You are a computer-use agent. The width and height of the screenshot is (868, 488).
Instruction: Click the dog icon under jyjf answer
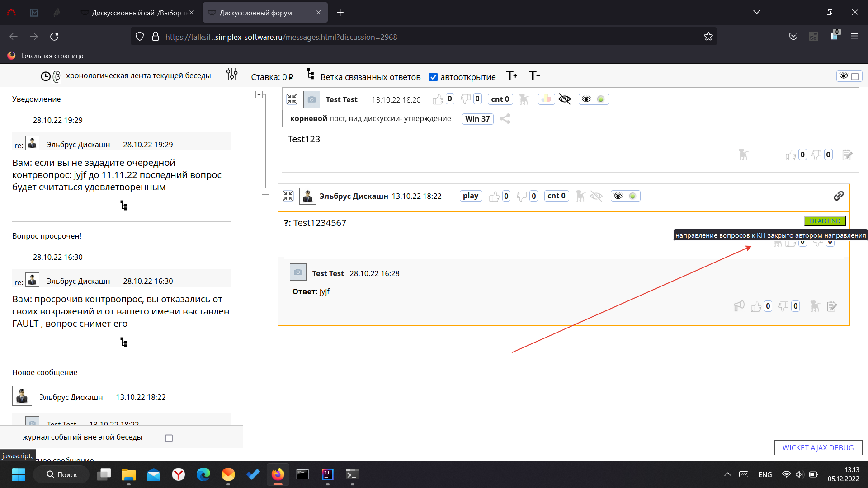tap(815, 306)
